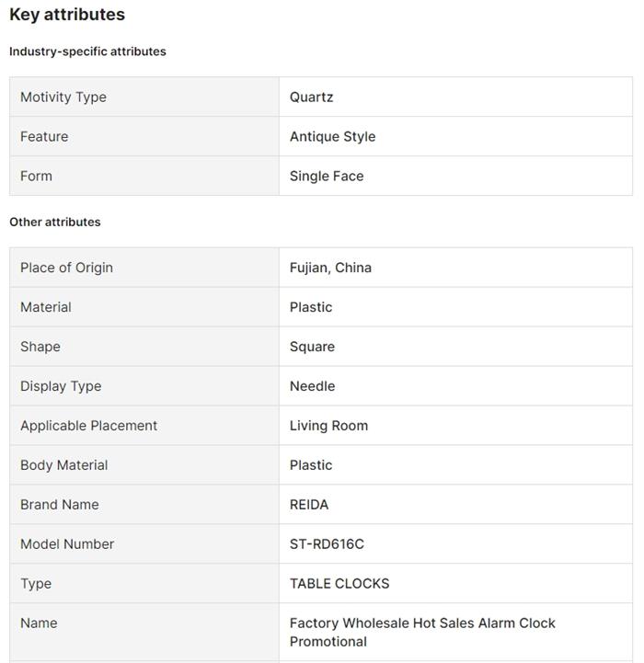Image resolution: width=644 pixels, height=663 pixels.
Task: Select the Industry-specific attributes subheading
Action: 87,51
